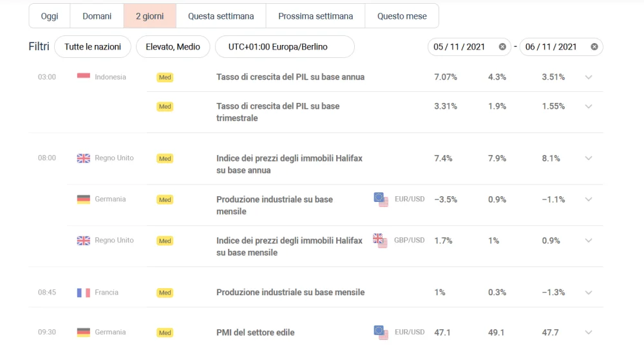Click EUR/USD pair icon for Produzione industriale
Image resolution: width=644 pixels, height=346 pixels.
381,199
